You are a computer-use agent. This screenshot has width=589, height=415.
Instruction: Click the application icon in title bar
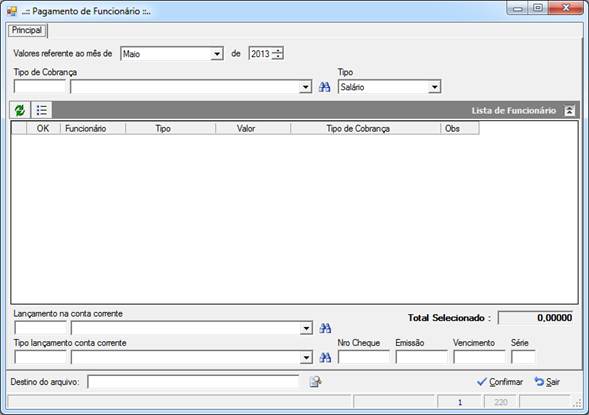(12, 11)
